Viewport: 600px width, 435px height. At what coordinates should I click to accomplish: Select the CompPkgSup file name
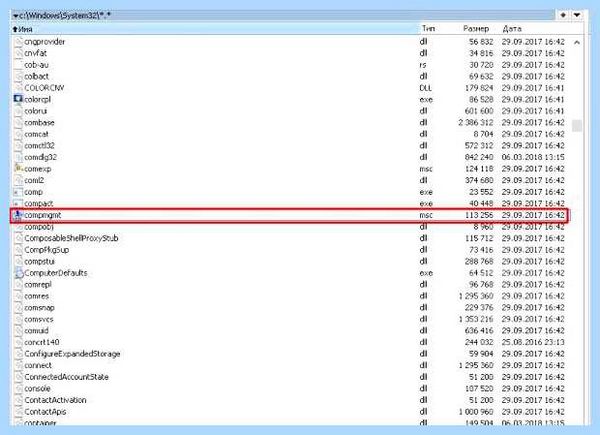tap(47, 249)
